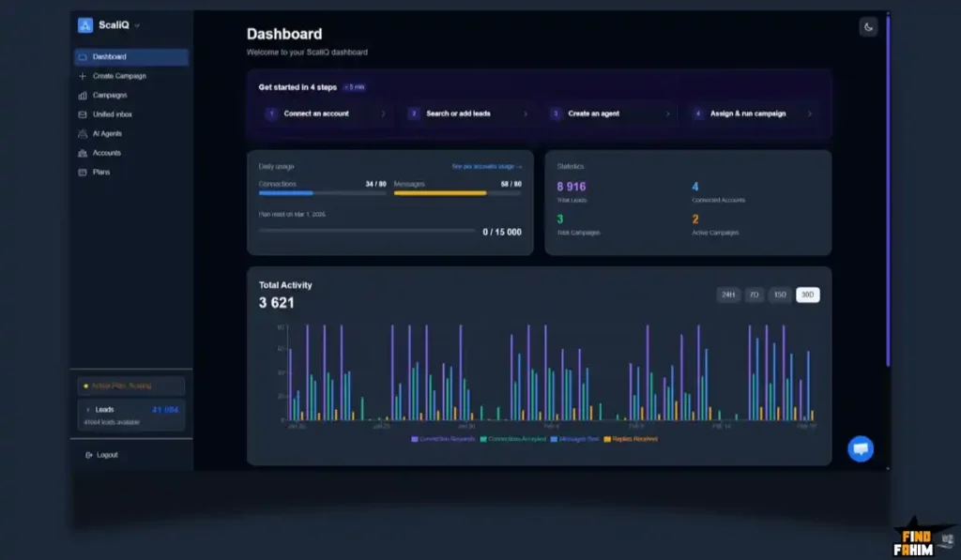The width and height of the screenshot is (961, 560).
Task: Click the Search or add leads step
Action: pyautogui.click(x=458, y=114)
